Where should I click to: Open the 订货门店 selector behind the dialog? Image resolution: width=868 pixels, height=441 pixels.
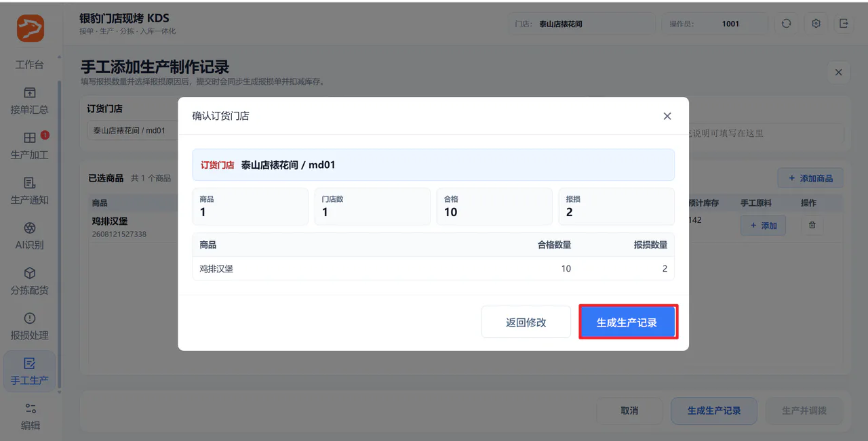(x=132, y=130)
